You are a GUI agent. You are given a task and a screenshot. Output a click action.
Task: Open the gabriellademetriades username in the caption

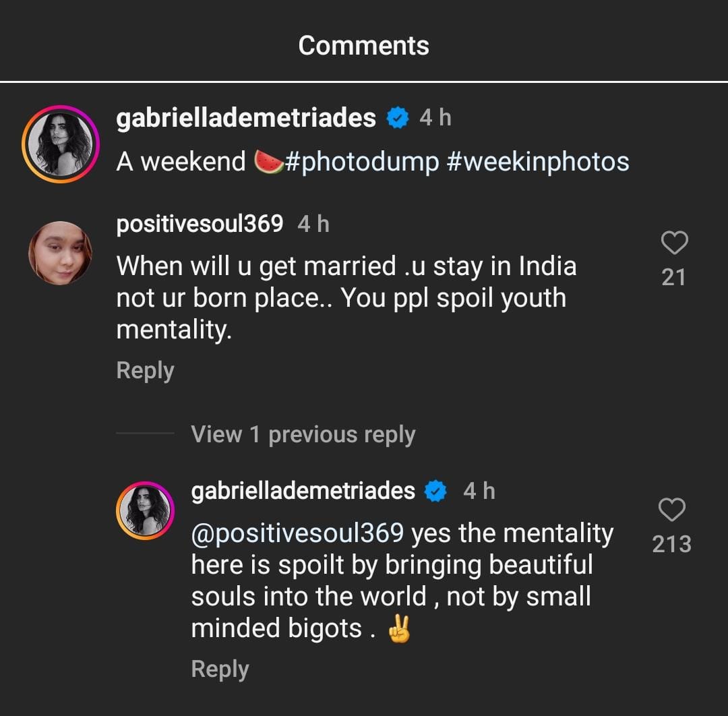(246, 119)
